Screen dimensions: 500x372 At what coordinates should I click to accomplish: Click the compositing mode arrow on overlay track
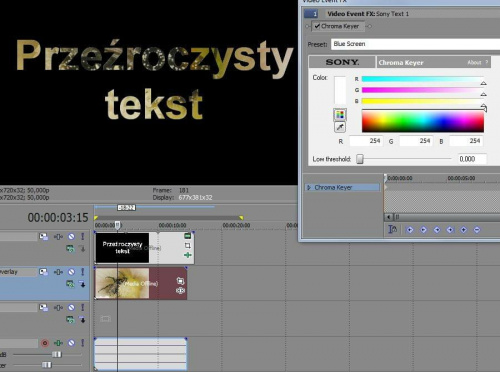(83, 284)
